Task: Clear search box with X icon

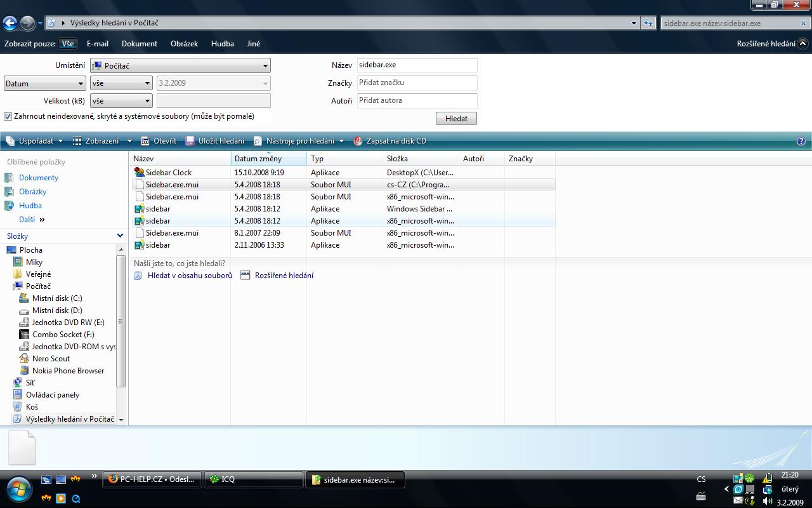Action: 803,23
